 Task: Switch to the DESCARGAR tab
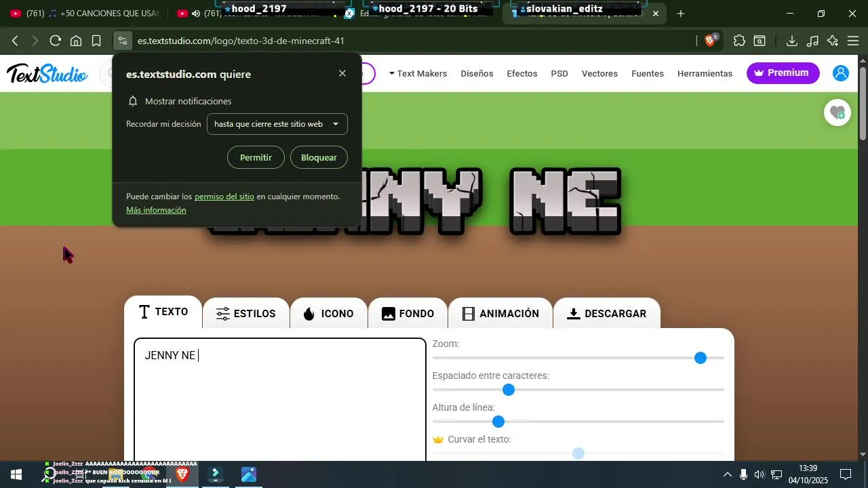click(x=607, y=314)
